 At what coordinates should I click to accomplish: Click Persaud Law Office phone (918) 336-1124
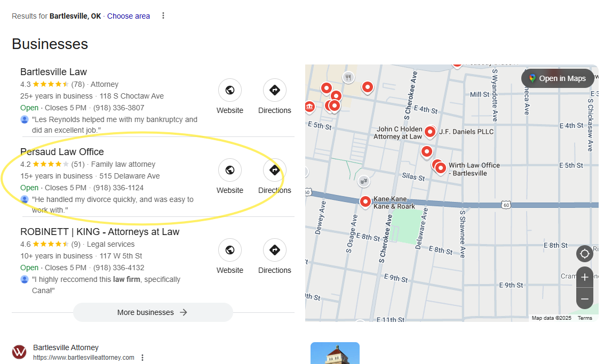[118, 188]
